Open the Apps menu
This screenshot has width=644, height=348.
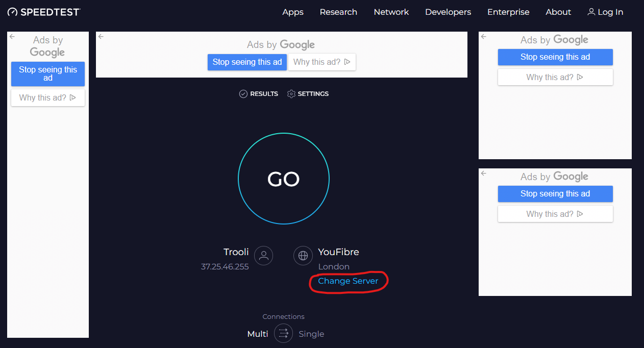click(x=293, y=12)
